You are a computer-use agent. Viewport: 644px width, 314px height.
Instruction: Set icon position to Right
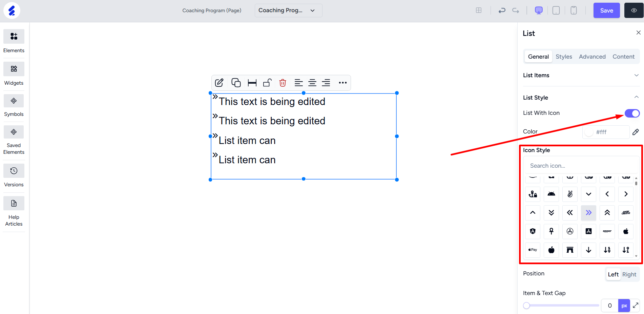coord(629,274)
